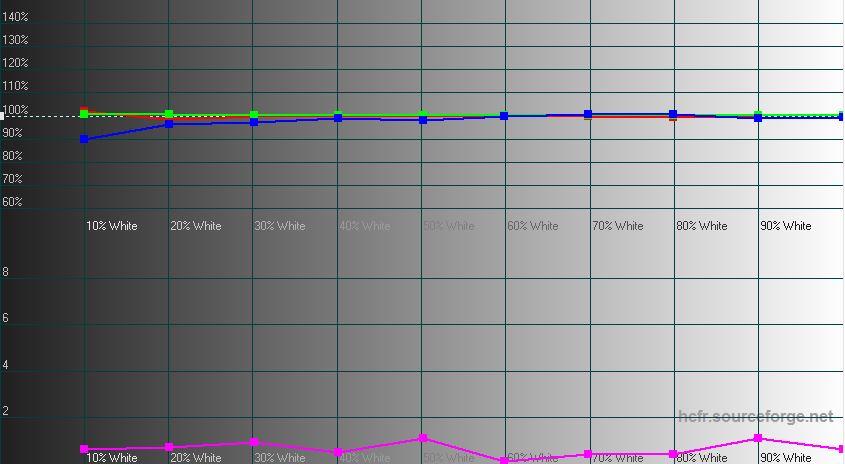Image resolution: width=845 pixels, height=464 pixels.
Task: Click the 90% White label under the RGB graph
Action: (x=785, y=226)
